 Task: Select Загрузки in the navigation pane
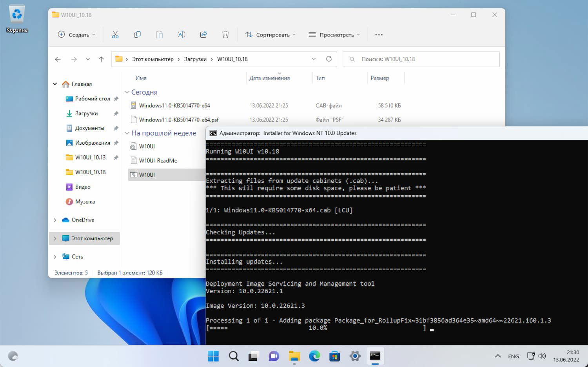86,113
